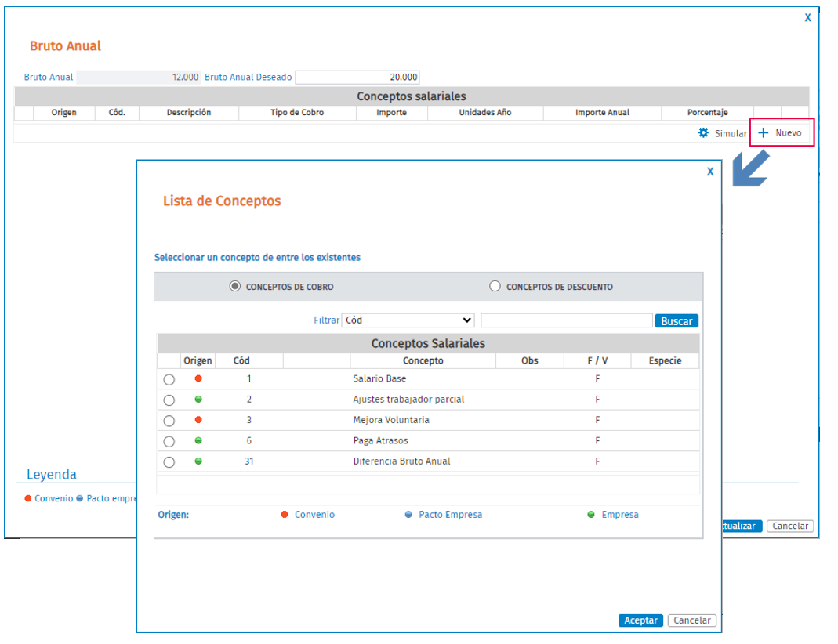Image resolution: width=838 pixels, height=644 pixels.
Task: Select the Salario Base concept radio button
Action: (x=169, y=380)
